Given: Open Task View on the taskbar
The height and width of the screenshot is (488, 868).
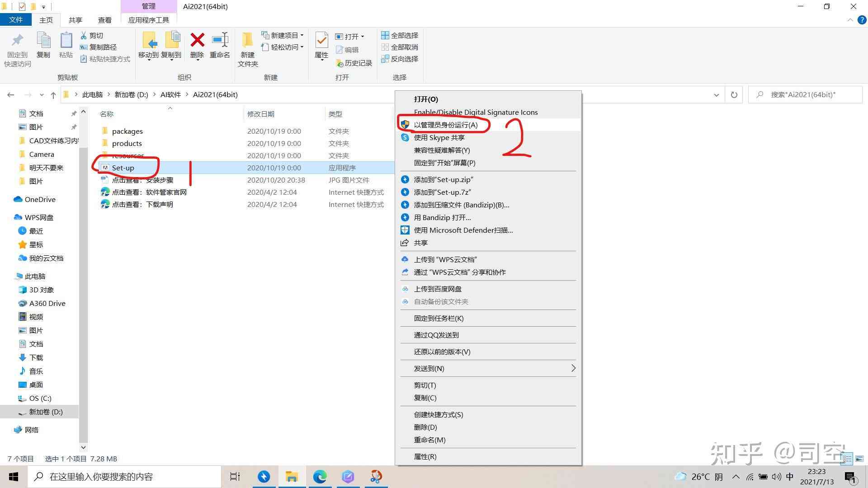Looking at the screenshot, I should pos(235,477).
